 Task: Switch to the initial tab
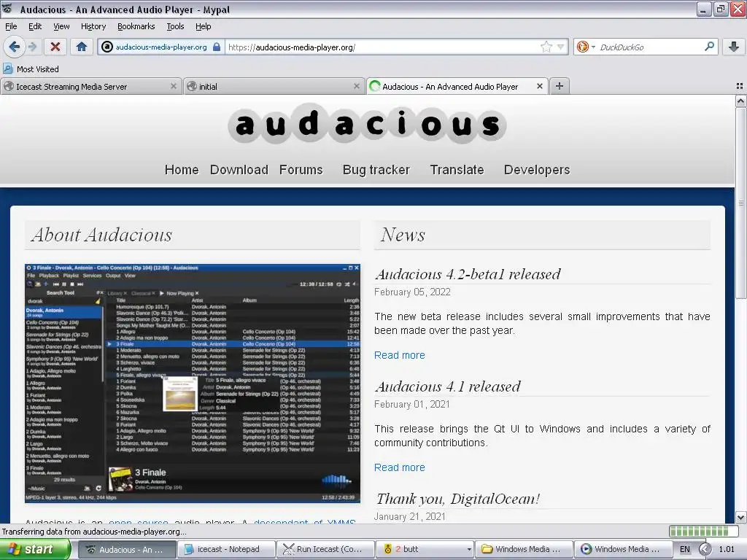pyautogui.click(x=274, y=86)
